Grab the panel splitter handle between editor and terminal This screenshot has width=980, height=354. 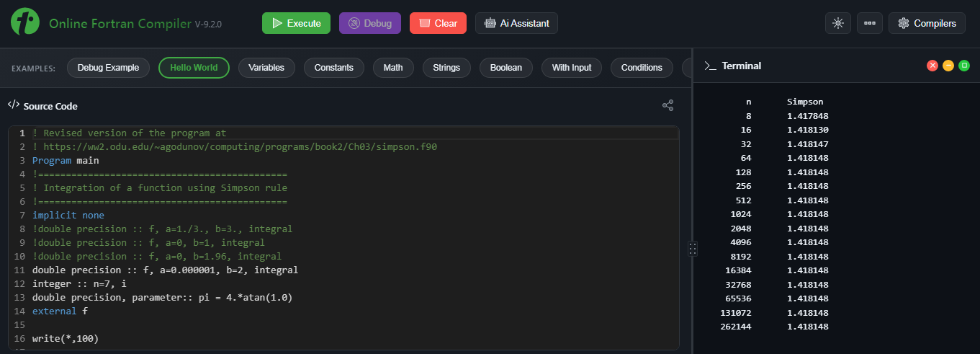click(692, 249)
